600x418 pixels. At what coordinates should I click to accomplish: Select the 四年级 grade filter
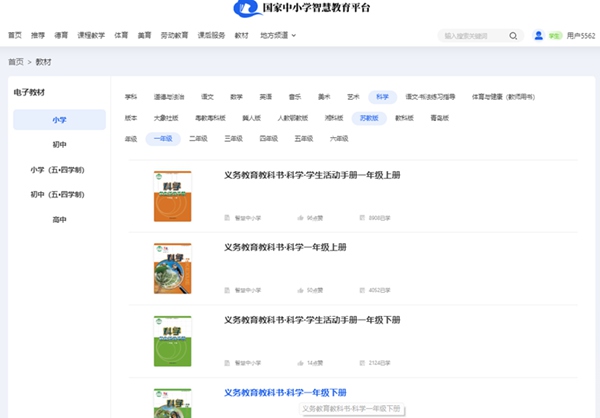coord(269,139)
